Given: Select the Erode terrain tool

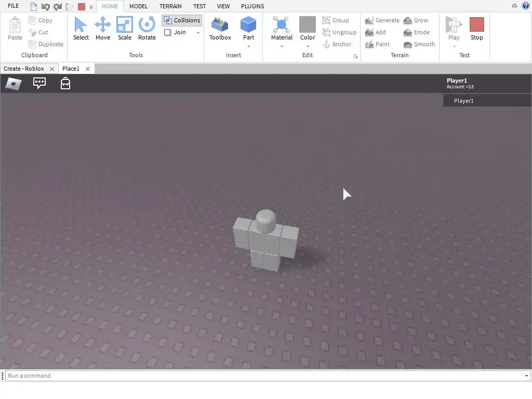Looking at the screenshot, I should tap(417, 32).
